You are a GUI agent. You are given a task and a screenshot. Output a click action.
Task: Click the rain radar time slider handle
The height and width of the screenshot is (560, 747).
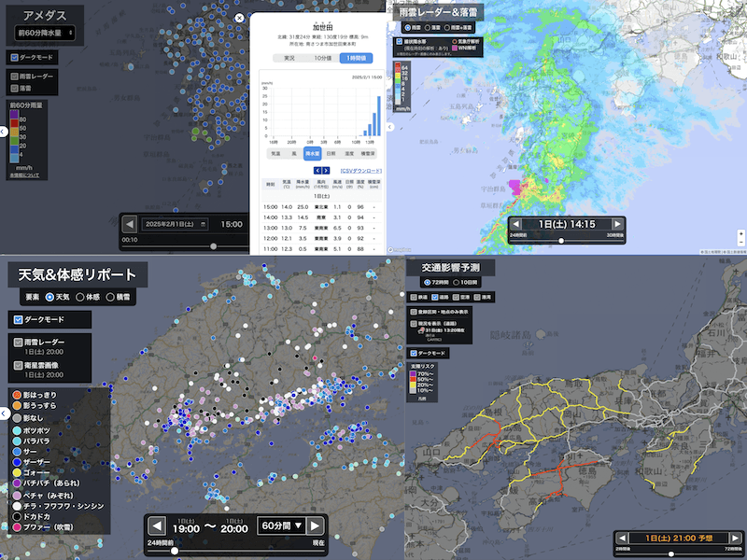[561, 240]
